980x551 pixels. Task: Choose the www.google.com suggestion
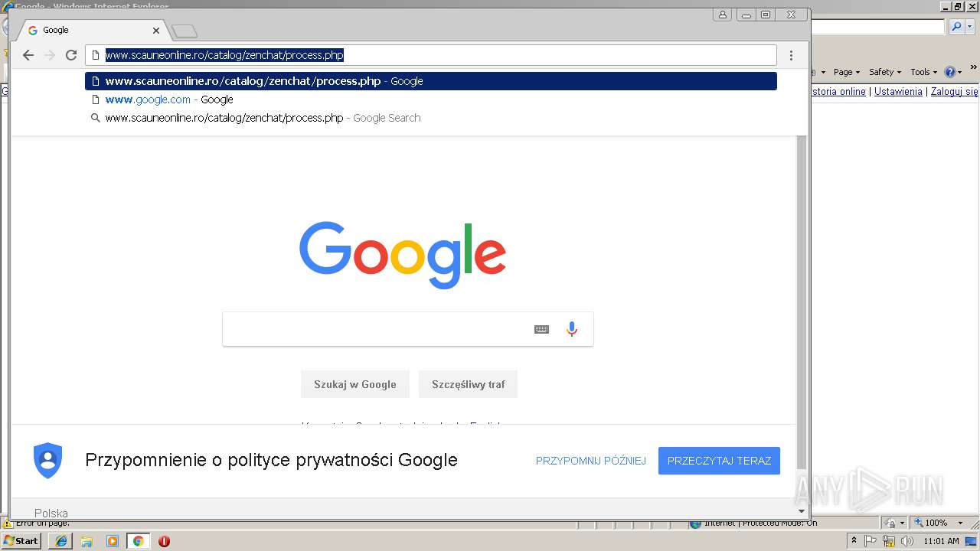pos(431,99)
